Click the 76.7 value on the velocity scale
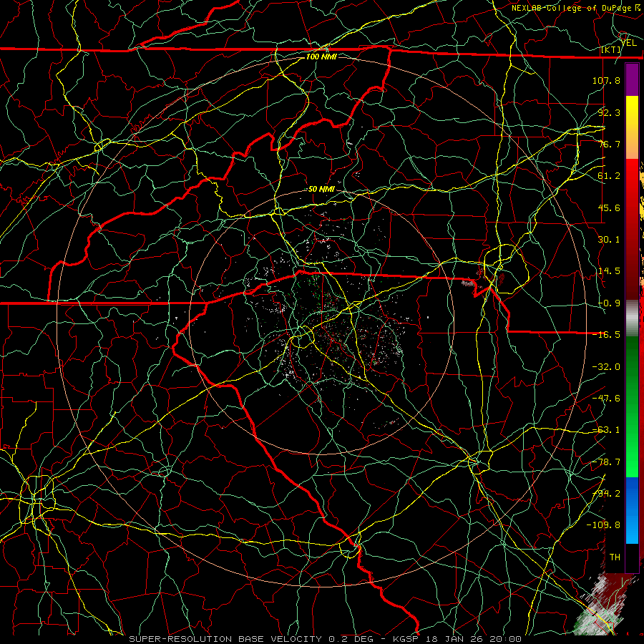 (609, 144)
